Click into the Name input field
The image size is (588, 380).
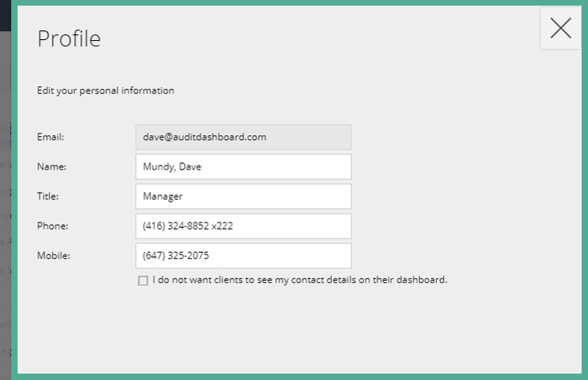coord(243,166)
